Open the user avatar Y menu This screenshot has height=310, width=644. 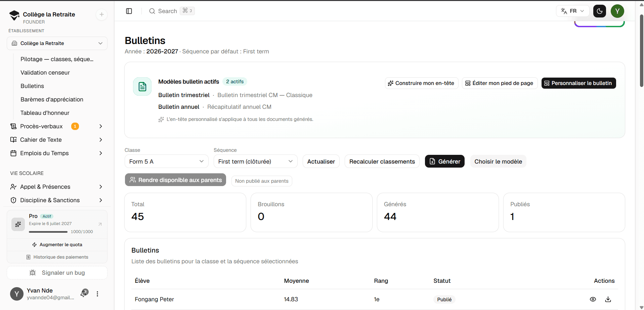coord(617,11)
